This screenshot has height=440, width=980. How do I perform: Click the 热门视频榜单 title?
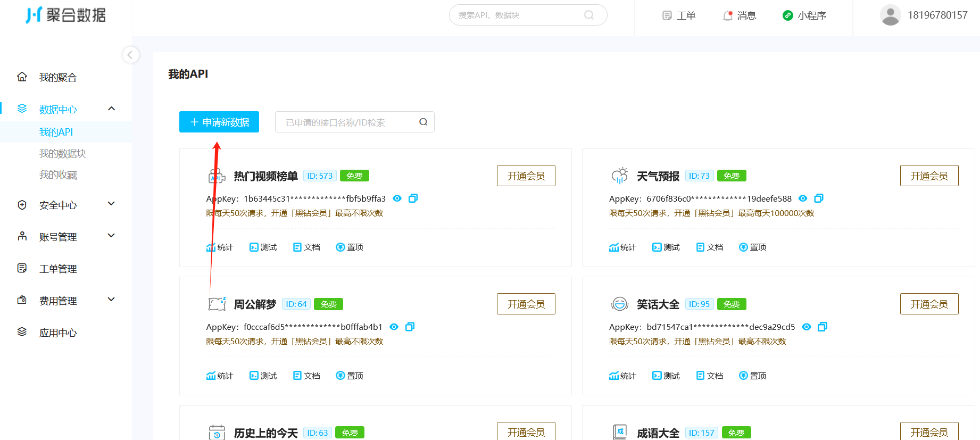[x=266, y=176]
